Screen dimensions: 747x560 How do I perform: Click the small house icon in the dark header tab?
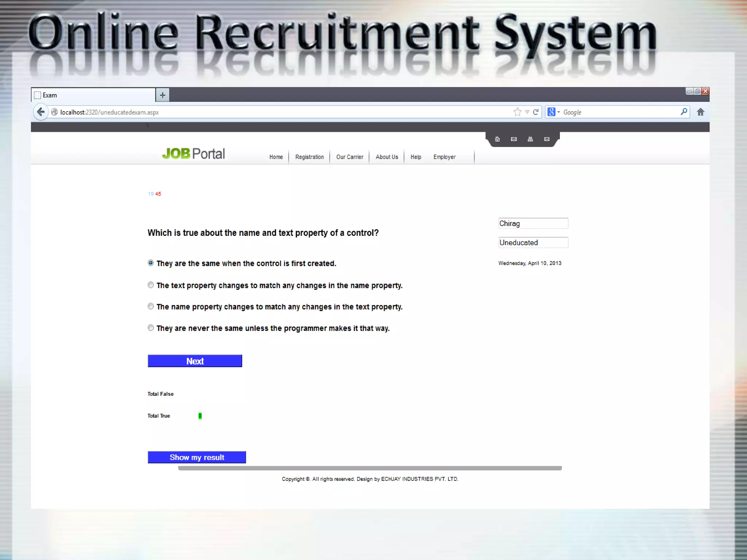click(497, 139)
